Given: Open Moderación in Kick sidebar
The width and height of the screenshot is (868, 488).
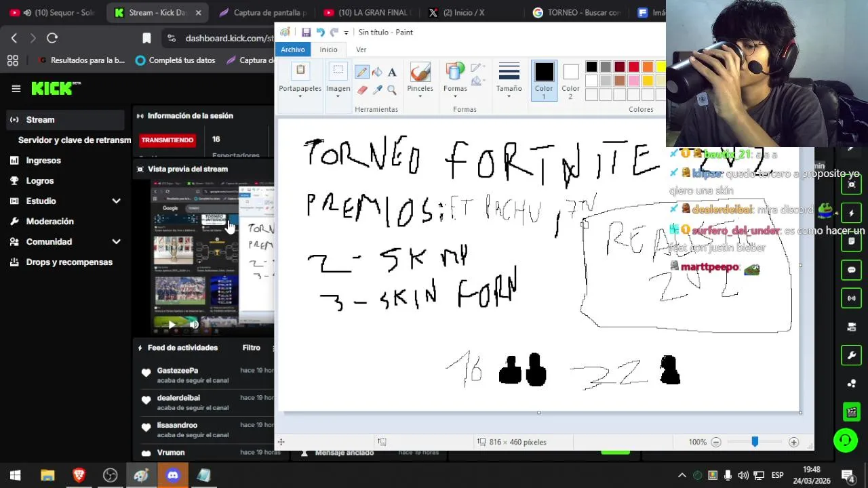Looking at the screenshot, I should point(50,222).
